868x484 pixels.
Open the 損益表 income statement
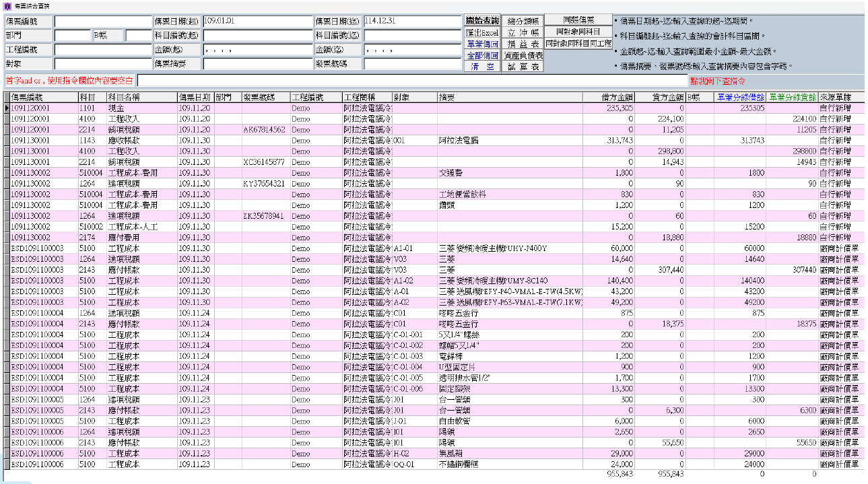[x=523, y=44]
